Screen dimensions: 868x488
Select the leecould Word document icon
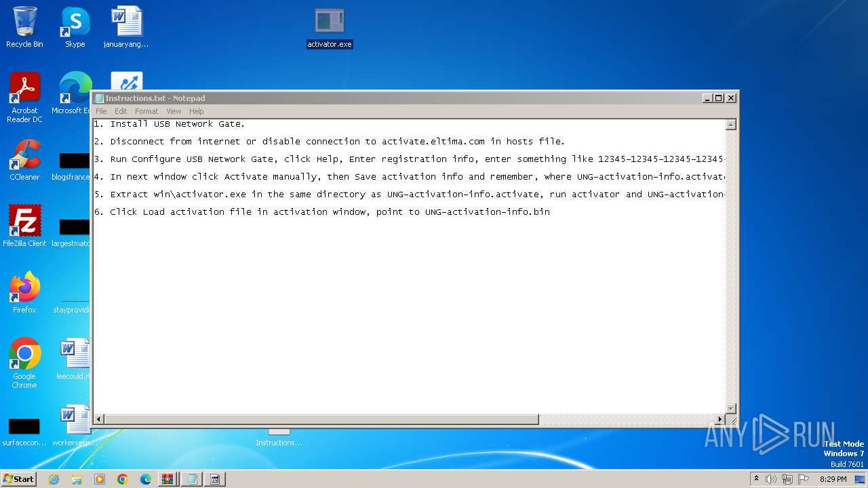click(x=74, y=359)
